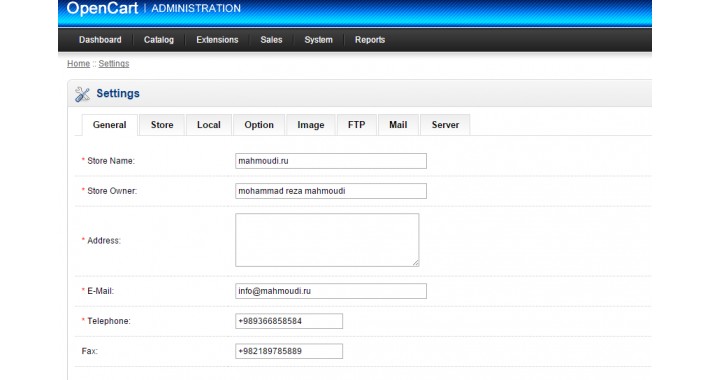Switch to the Store tab
This screenshot has height=380, width=710.
click(x=162, y=125)
